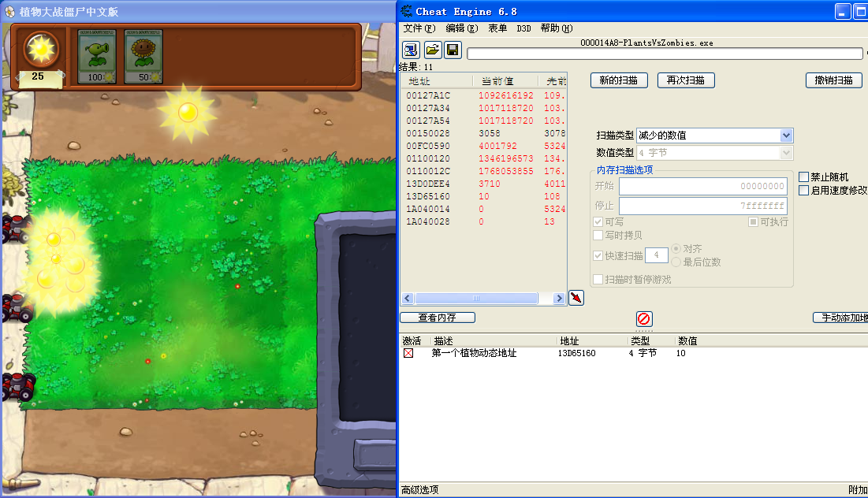The height and width of the screenshot is (498, 868).
Task: Click the 数值 column header in address table
Action: [x=687, y=341]
